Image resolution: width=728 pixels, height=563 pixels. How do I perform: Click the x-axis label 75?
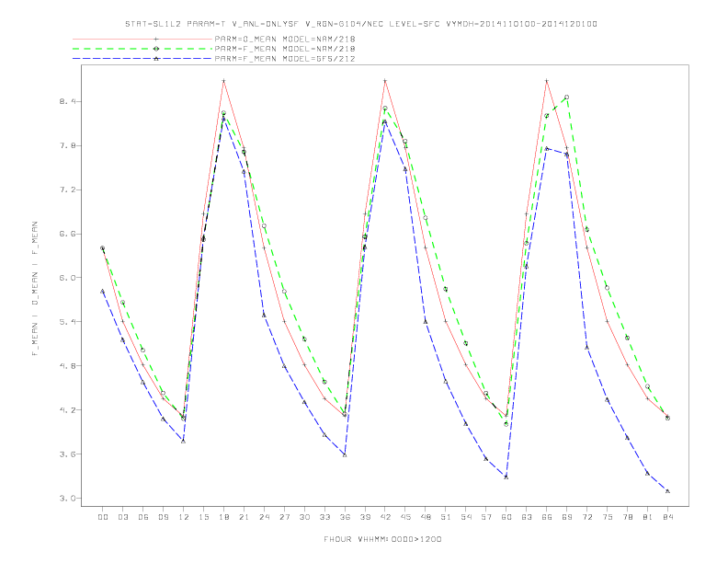click(x=608, y=517)
